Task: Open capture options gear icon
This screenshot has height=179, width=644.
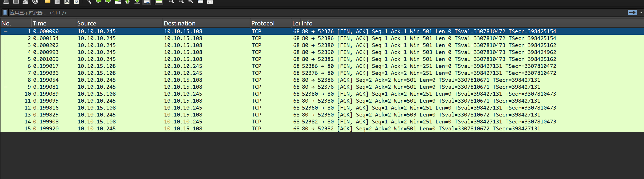Action: point(35,2)
